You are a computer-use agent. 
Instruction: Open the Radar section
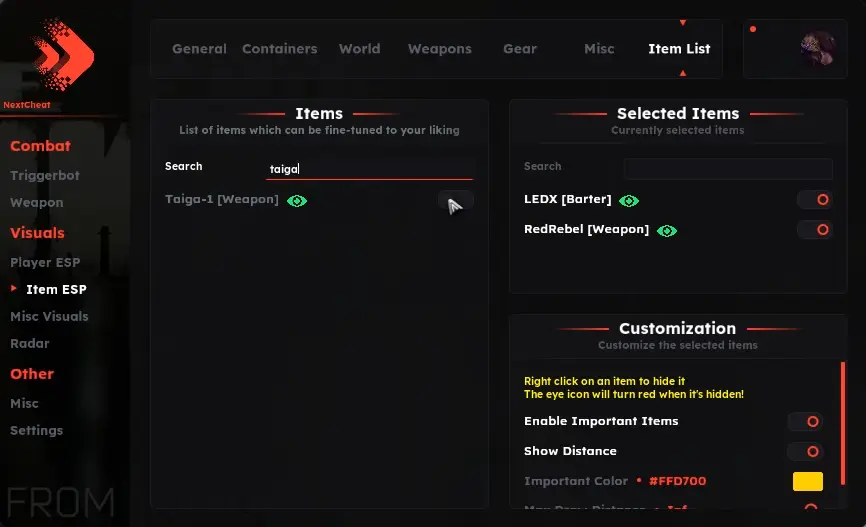(30, 344)
